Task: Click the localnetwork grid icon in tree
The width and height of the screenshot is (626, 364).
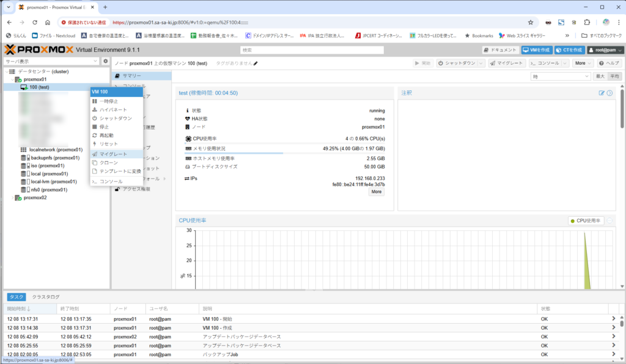Action: click(24, 150)
